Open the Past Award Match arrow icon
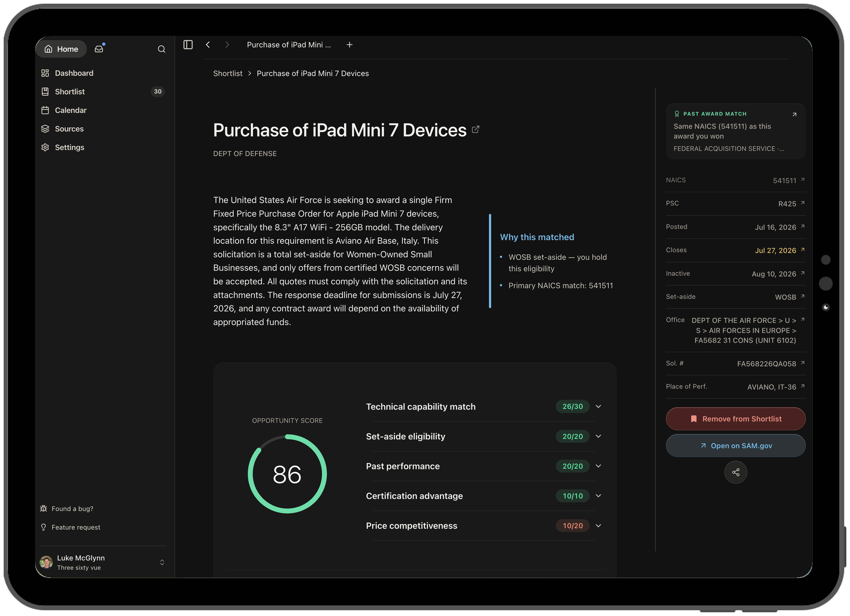The image size is (850, 616). pyautogui.click(x=794, y=114)
